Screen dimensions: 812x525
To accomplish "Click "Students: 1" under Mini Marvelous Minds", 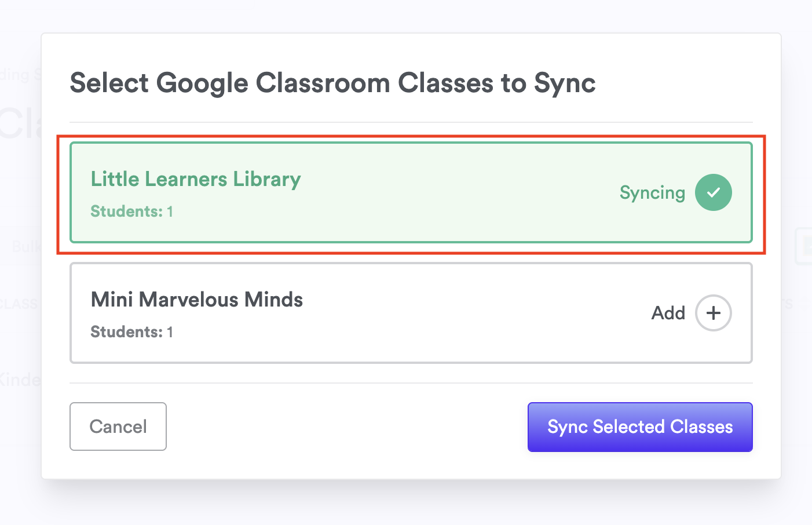I will point(131,332).
